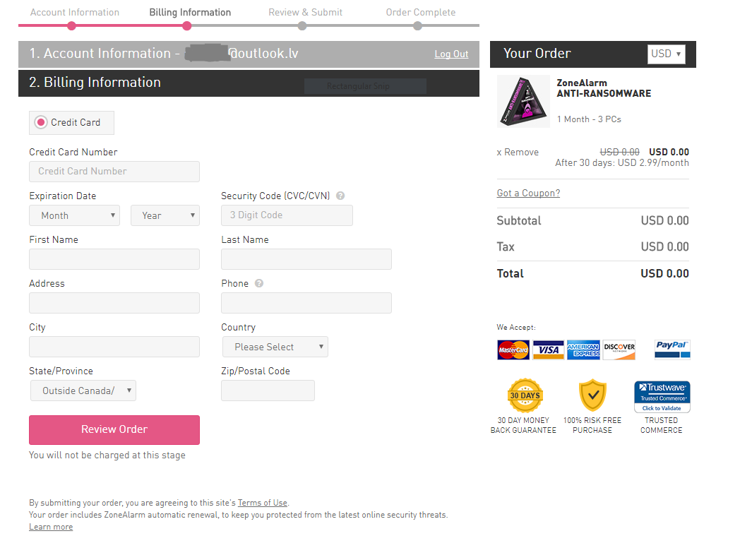740x560 pixels.
Task: Click the Order Complete progress dot
Action: tap(418, 26)
